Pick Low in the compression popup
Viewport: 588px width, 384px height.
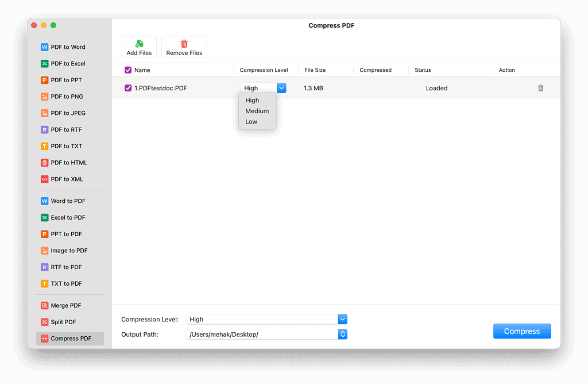(252, 122)
